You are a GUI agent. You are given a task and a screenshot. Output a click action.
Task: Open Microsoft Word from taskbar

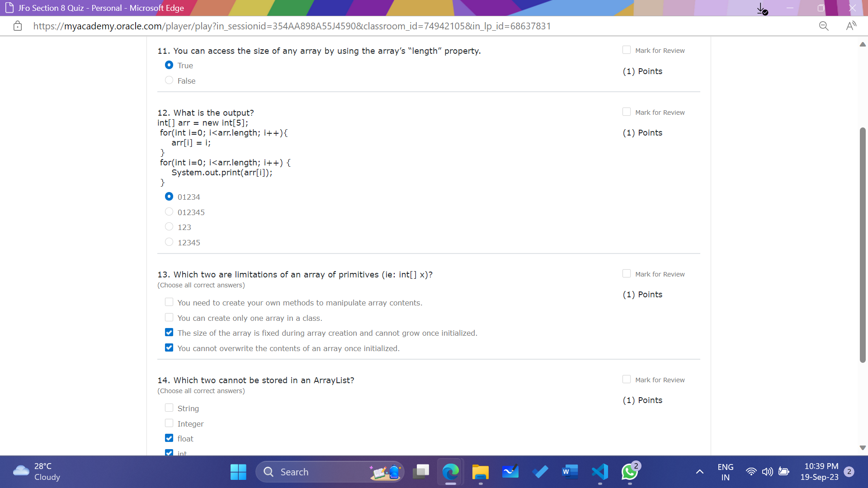[570, 472]
